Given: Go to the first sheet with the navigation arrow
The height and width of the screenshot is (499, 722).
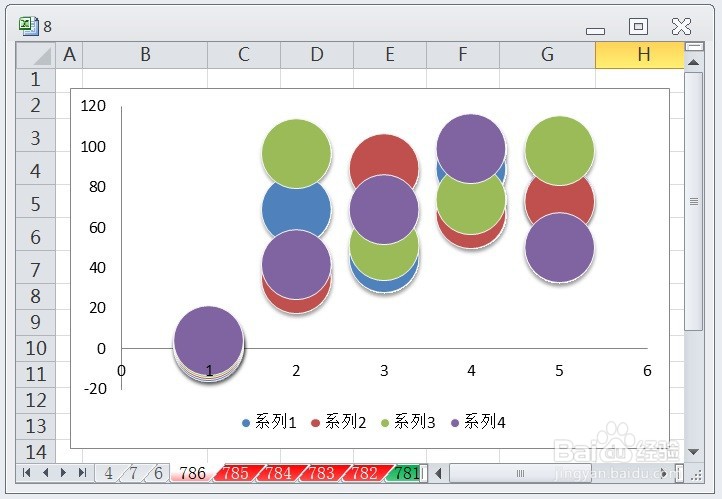Looking at the screenshot, I should point(26,472).
